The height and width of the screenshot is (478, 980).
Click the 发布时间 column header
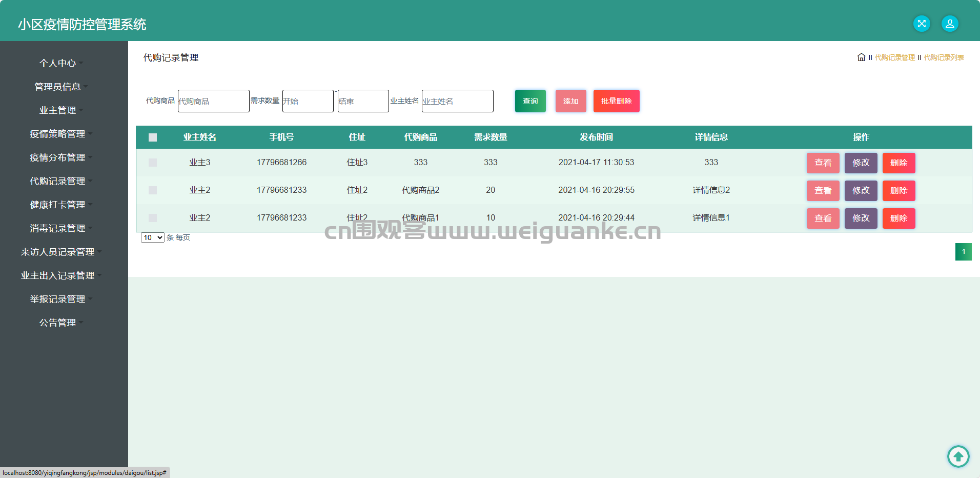596,137
